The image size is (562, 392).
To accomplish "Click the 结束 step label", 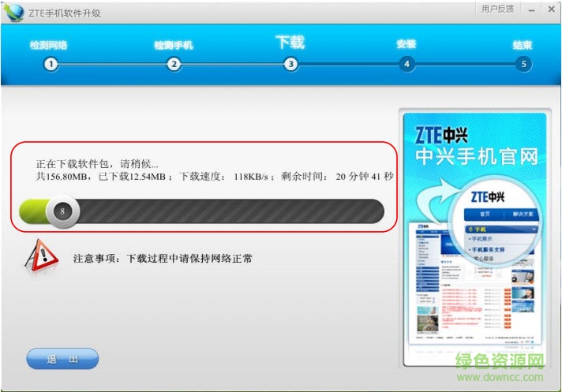I will pos(523,45).
